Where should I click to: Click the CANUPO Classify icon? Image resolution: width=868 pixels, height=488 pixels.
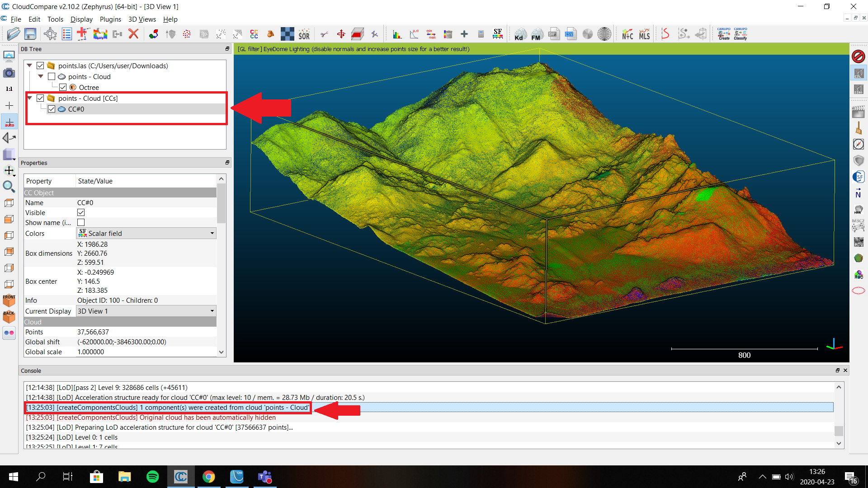pyautogui.click(x=741, y=34)
